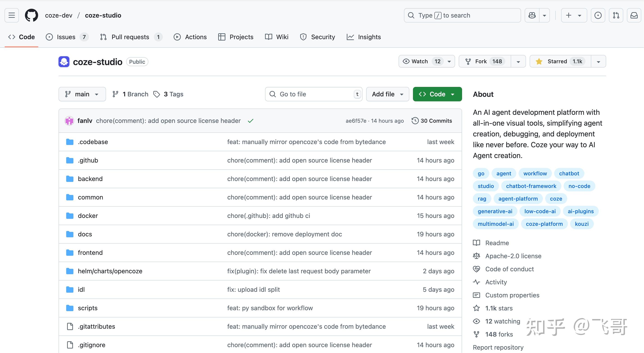Open the notifications inbox icon
The width and height of the screenshot is (644, 353).
click(634, 15)
